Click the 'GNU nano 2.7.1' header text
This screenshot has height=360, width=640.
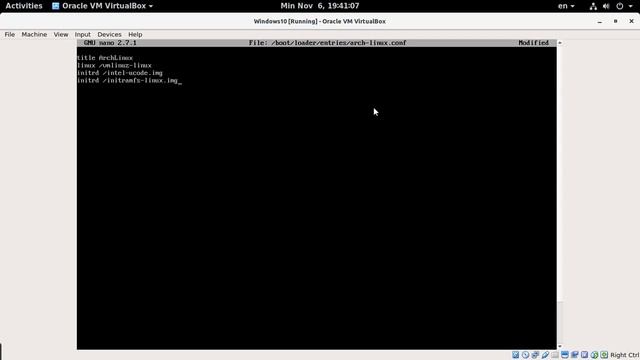110,43
